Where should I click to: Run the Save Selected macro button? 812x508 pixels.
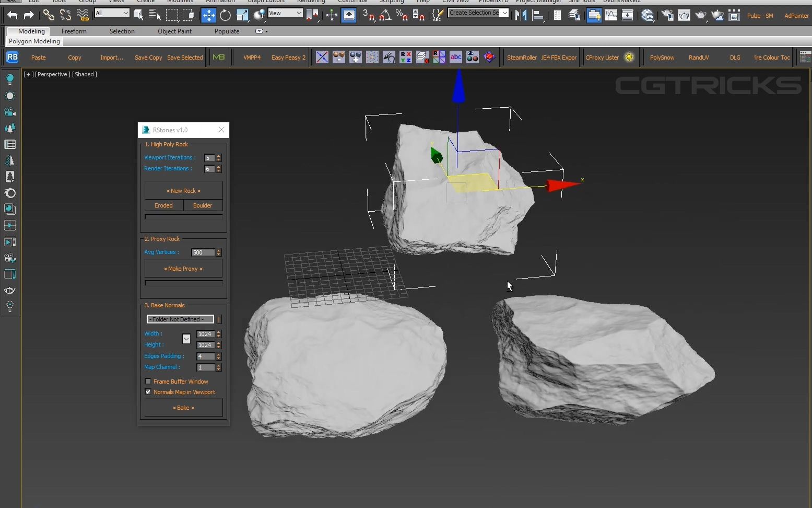tap(185, 57)
